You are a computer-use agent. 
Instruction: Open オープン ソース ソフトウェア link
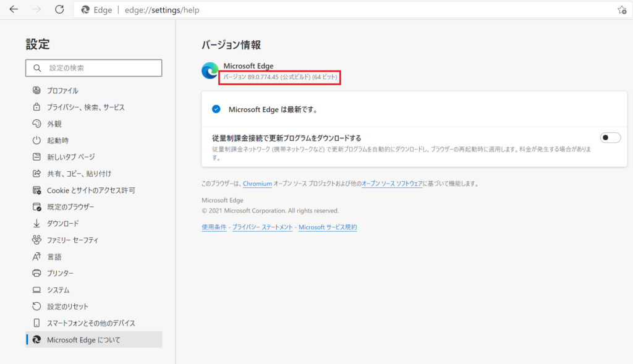(392, 184)
